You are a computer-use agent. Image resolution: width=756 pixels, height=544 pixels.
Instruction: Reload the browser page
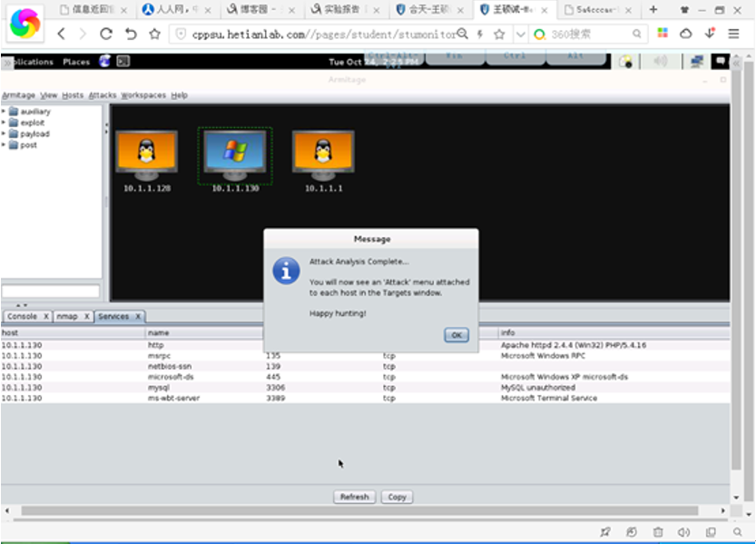[x=106, y=35]
